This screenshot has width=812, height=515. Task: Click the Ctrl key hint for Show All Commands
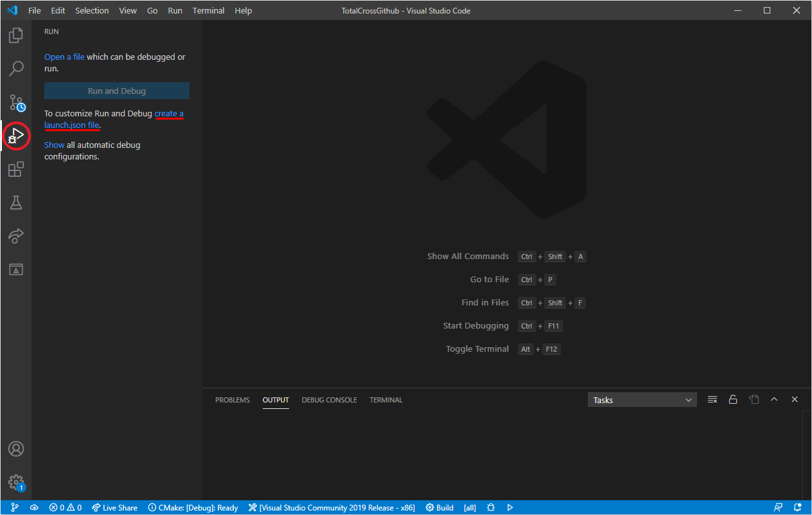click(x=527, y=257)
